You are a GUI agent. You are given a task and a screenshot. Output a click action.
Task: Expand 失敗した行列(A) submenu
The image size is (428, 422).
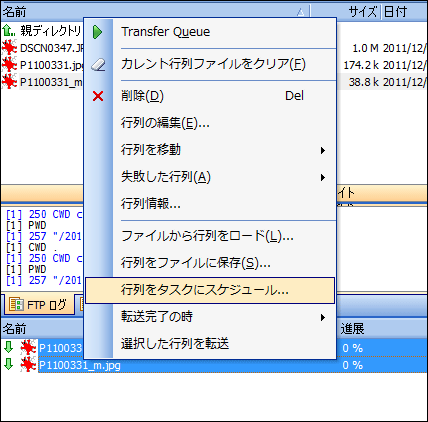pos(210,177)
